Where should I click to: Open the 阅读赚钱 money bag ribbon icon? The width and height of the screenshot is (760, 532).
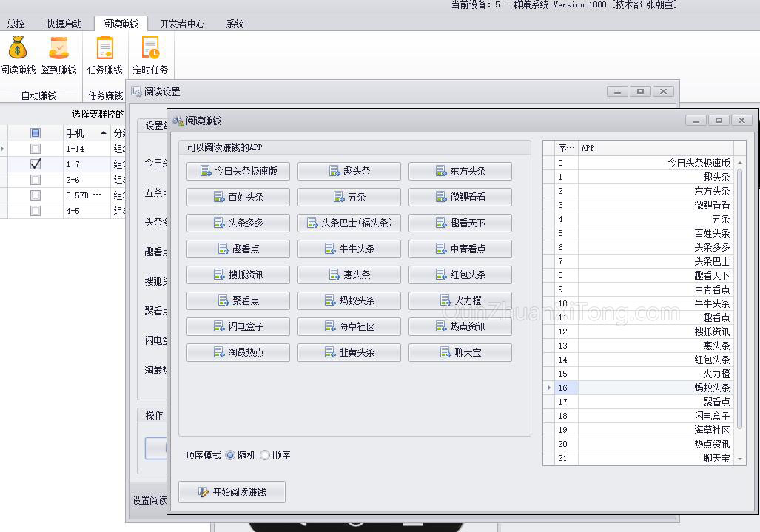pos(18,55)
